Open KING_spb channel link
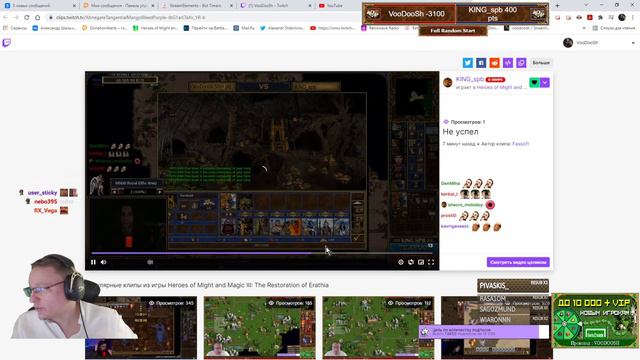640x360 pixels. tap(470, 79)
